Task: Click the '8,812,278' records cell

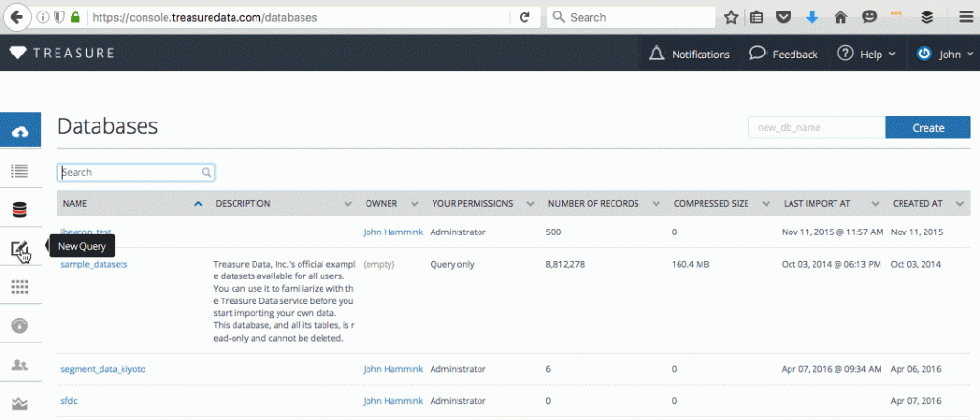Action: pyautogui.click(x=566, y=264)
